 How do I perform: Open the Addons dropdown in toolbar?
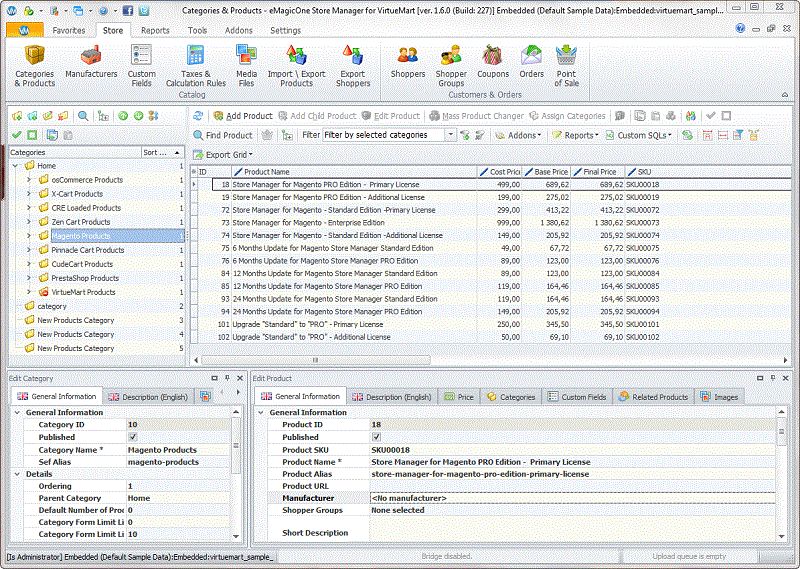tap(518, 135)
